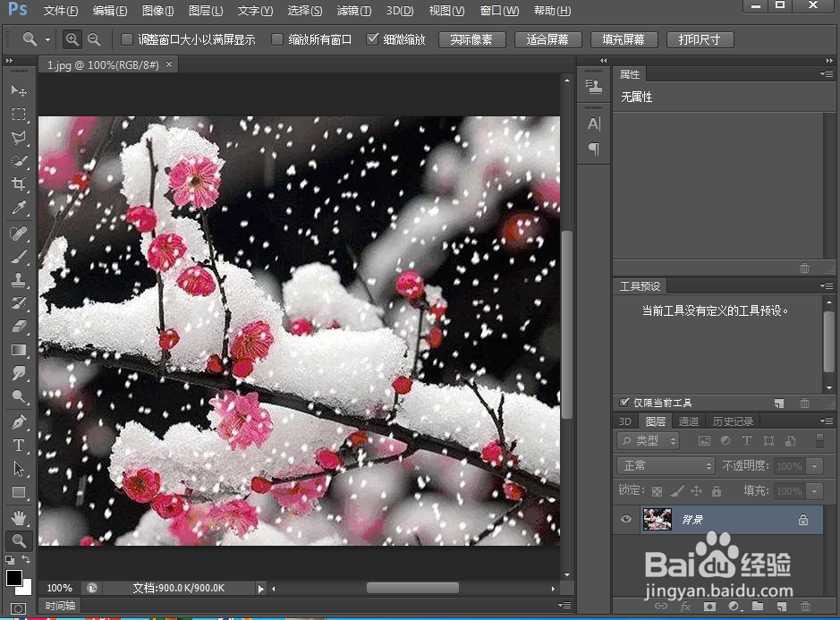Viewport: 840px width, 620px height.
Task: Select the Horizontal Type tool
Action: pos(19,446)
